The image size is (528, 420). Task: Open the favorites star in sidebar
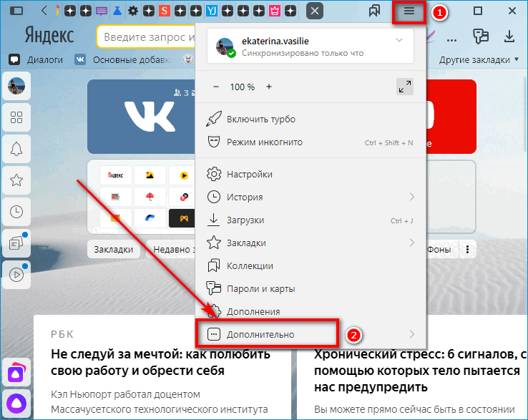point(16,180)
